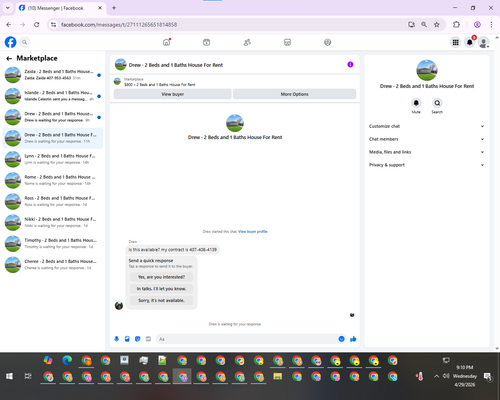Open the Windows Start menu
This screenshot has width=500, height=400.
9,376
